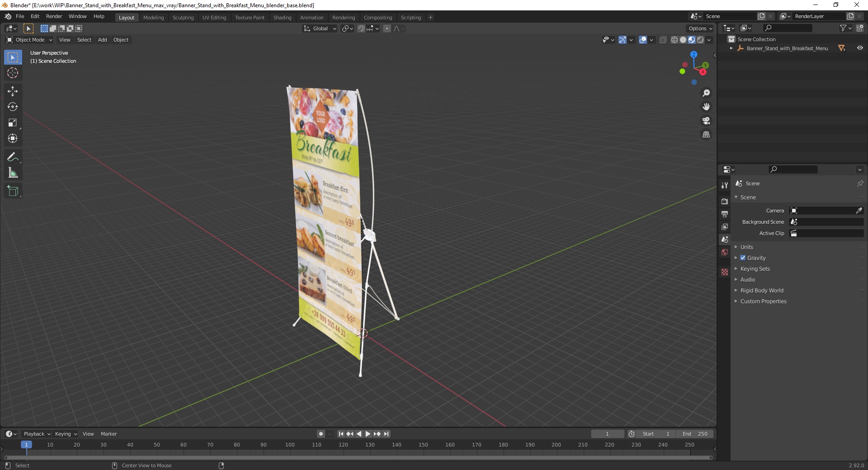Open the Object Mode dropdown
Image resolution: width=868 pixels, height=470 pixels.
[x=29, y=40]
